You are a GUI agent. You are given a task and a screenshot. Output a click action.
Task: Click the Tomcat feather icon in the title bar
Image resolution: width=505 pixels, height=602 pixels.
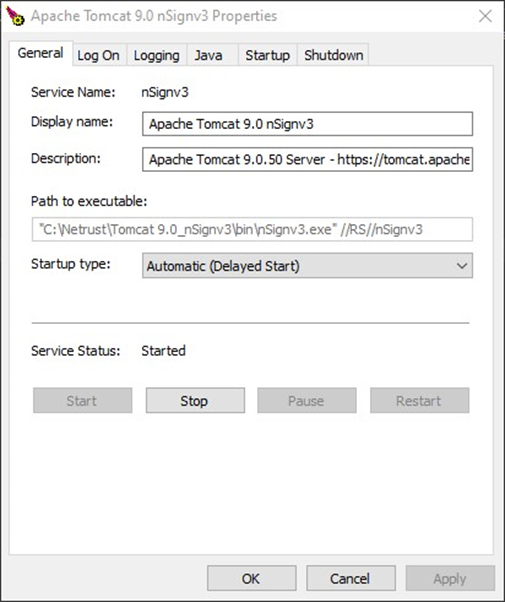click(15, 16)
